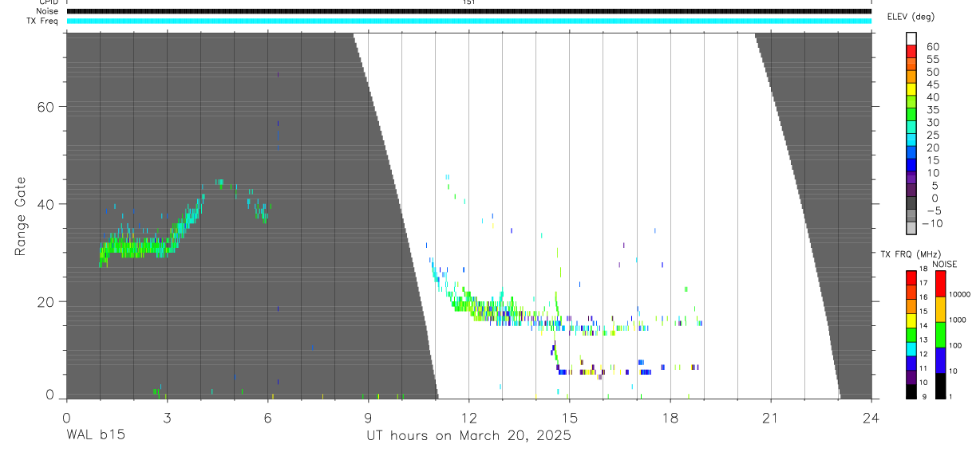Click the x-axis tick label '3'
Image resolution: width=980 pixels, height=452 pixels.
[167, 417]
